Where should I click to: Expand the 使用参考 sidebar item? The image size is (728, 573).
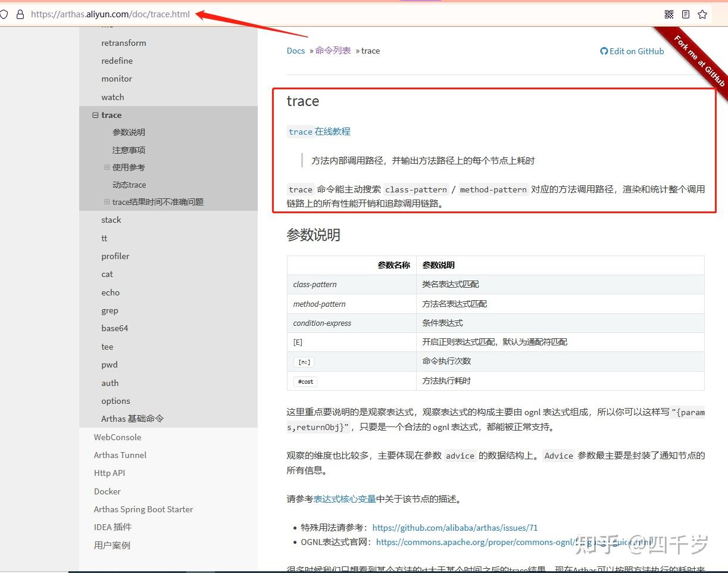click(x=107, y=167)
